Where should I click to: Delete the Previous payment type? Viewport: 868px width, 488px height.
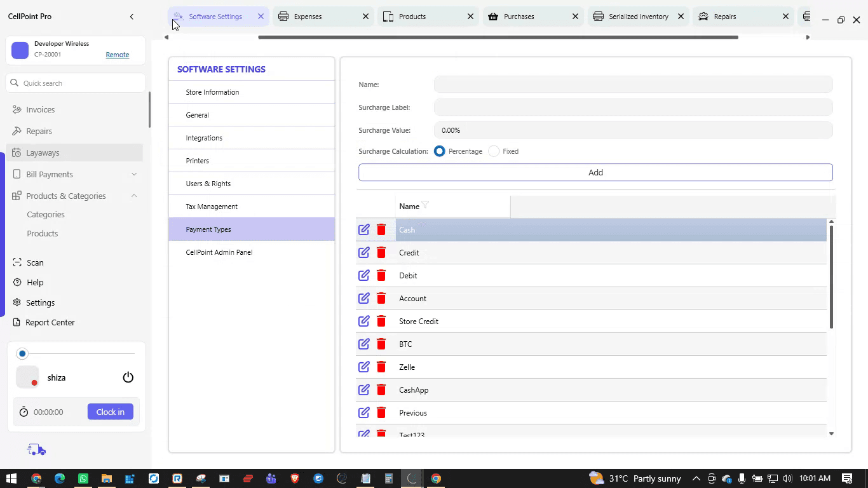click(x=381, y=412)
